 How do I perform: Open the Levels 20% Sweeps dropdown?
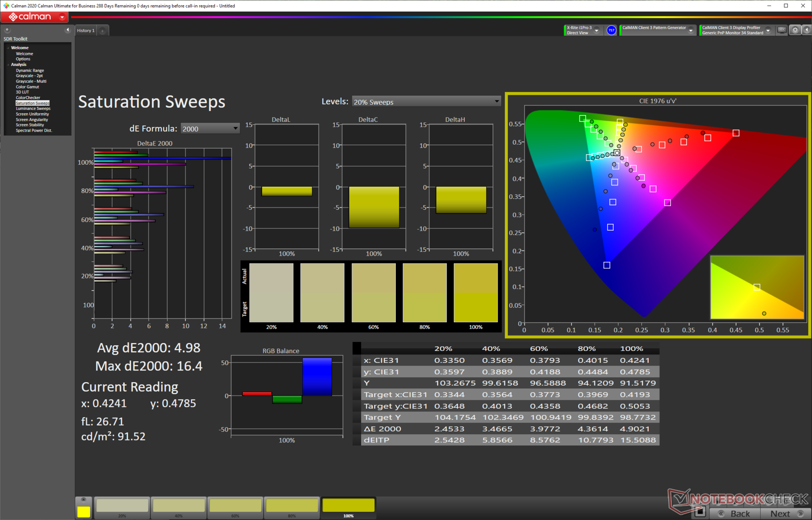coord(426,102)
